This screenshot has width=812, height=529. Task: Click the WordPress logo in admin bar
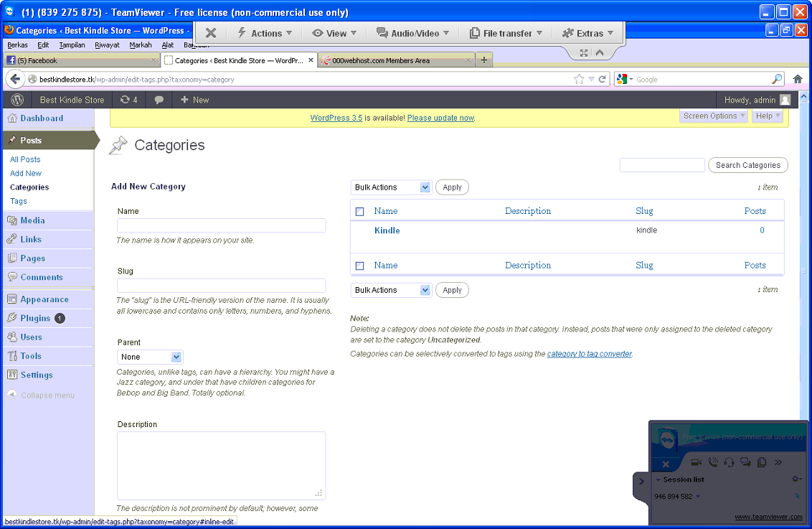(x=17, y=100)
